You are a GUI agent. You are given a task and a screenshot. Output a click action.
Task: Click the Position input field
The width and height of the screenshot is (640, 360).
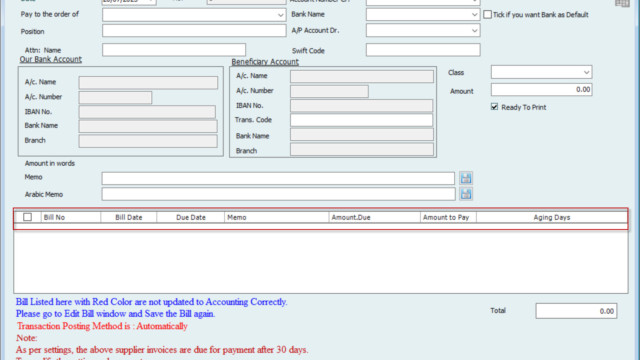194,31
